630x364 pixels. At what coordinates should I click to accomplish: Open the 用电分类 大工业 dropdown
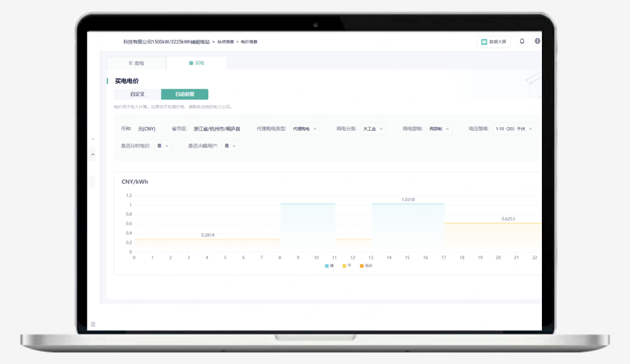(373, 129)
